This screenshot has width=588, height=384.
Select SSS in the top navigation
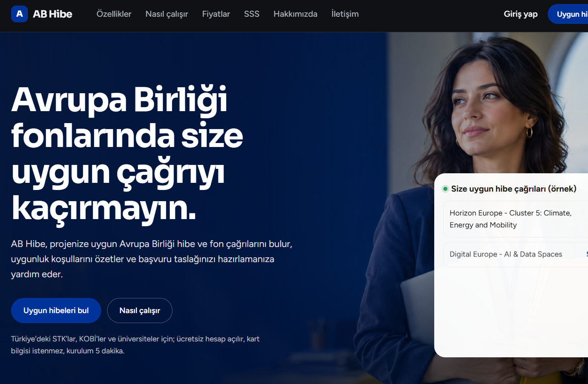pos(252,14)
